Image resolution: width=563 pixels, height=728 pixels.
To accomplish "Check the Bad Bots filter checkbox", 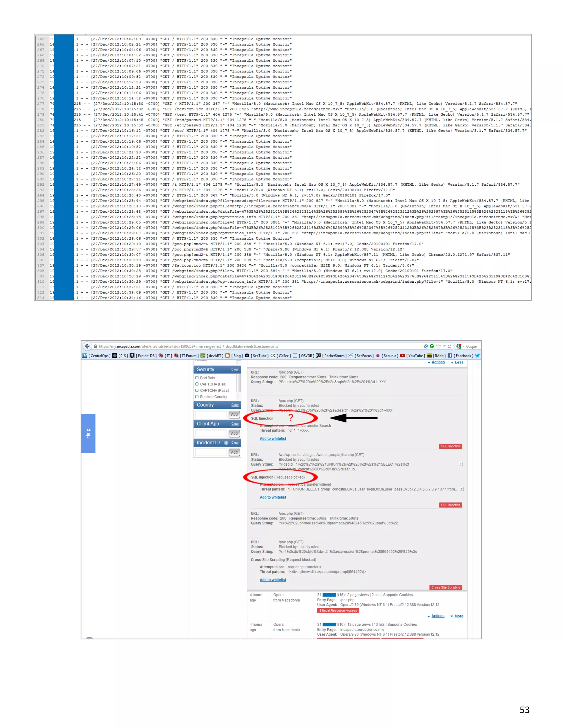I will (197, 378).
